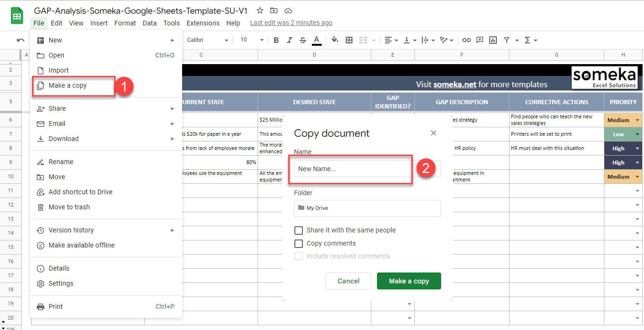Choose Print from the File menu
This screenshot has width=644, height=330.
coord(106,306)
